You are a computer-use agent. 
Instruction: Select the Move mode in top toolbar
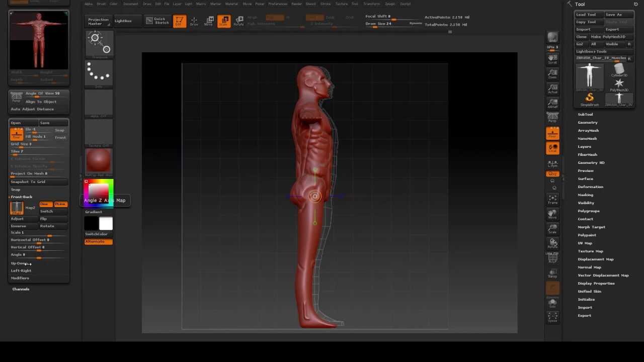coord(209,21)
